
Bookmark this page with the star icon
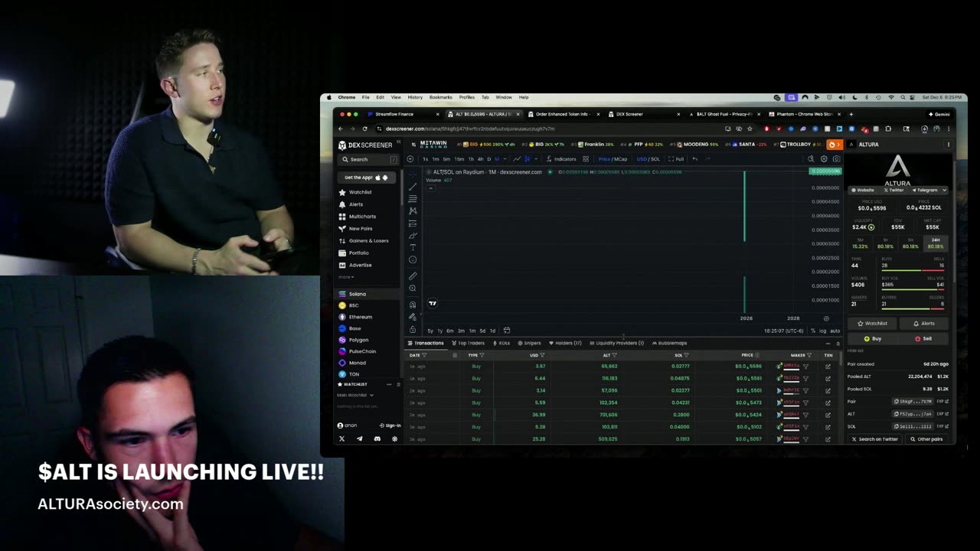pyautogui.click(x=750, y=129)
